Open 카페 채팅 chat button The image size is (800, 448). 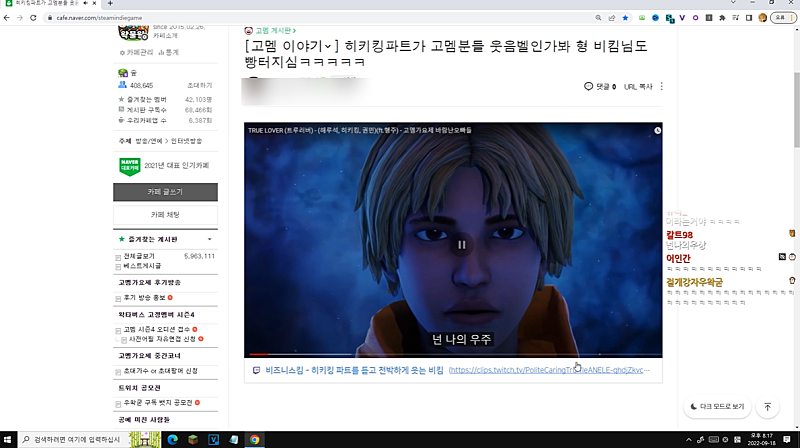tap(165, 215)
